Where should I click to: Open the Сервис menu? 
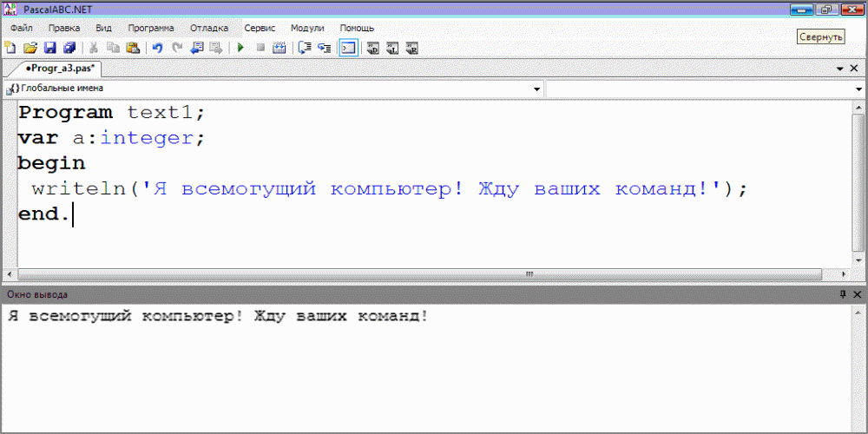pos(259,28)
